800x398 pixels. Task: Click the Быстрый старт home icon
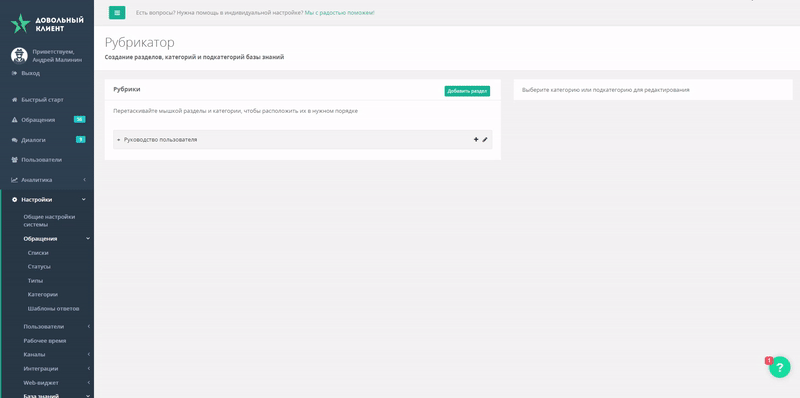click(15, 100)
